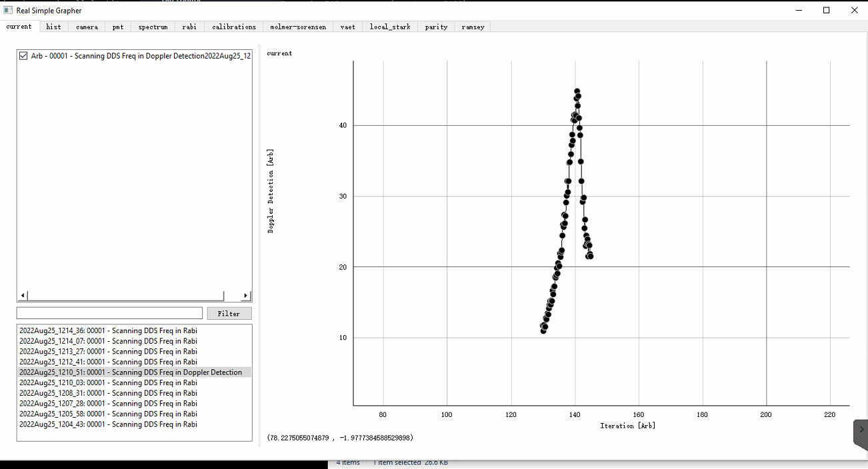Select dataset 2022Aug25_1204_43 Rabi
The width and height of the screenshot is (868, 469).
pyautogui.click(x=134, y=424)
